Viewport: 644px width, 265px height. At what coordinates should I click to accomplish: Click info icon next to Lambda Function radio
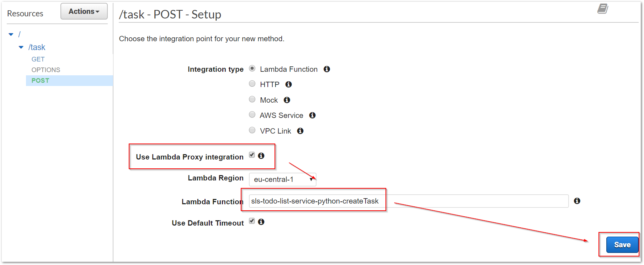[327, 69]
